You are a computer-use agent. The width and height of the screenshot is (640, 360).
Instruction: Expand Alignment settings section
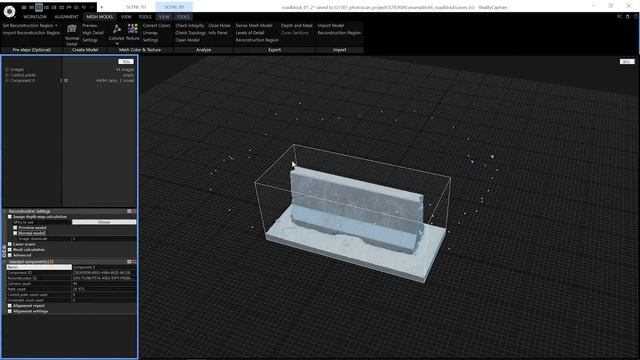point(10,311)
